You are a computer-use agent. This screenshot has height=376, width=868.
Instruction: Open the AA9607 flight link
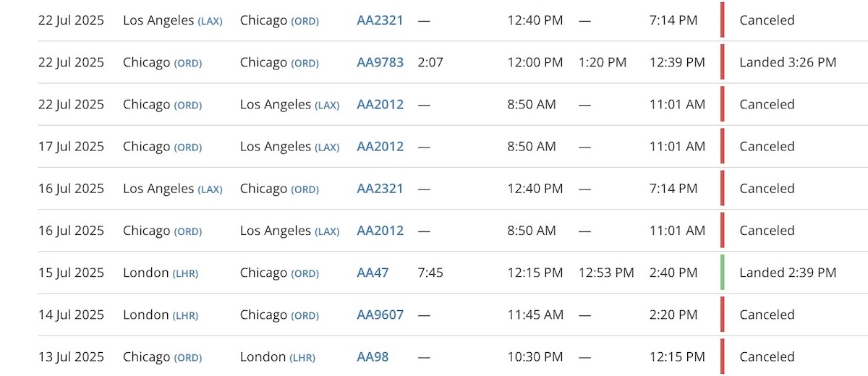click(380, 315)
